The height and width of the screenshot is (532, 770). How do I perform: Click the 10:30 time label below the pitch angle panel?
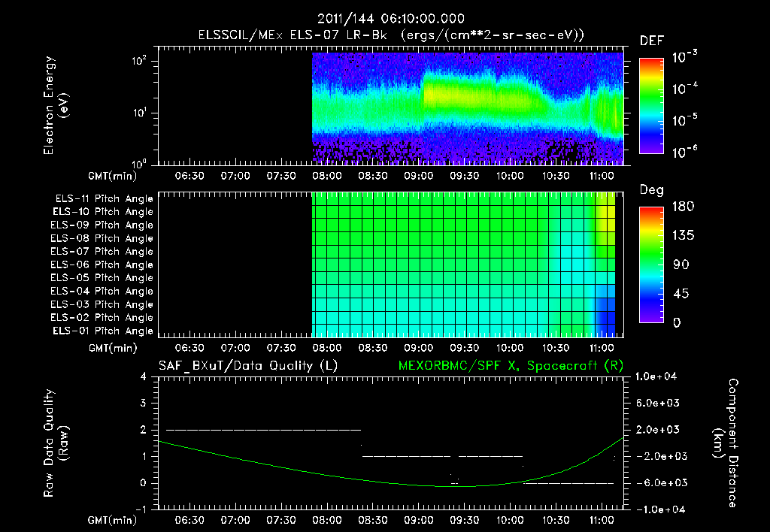click(x=556, y=348)
